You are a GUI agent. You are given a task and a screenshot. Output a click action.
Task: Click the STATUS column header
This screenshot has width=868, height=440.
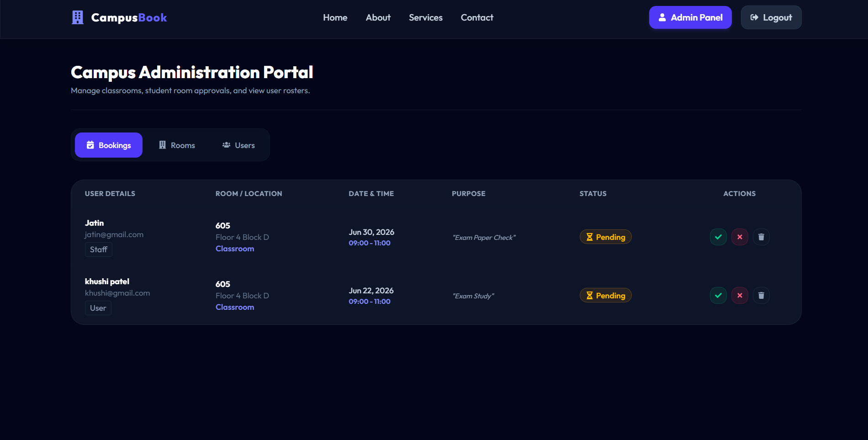click(593, 194)
